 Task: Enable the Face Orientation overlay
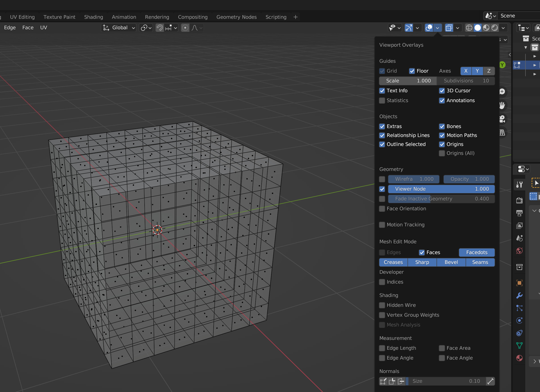pos(382,209)
